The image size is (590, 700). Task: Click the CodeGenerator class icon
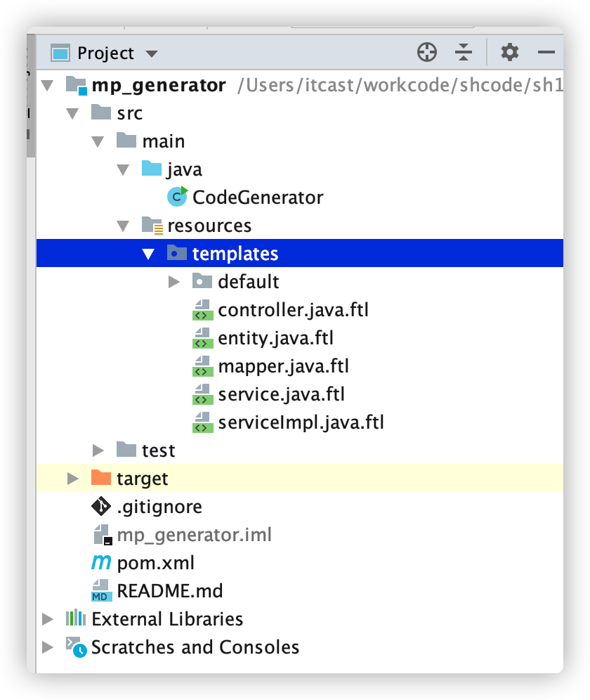click(177, 197)
